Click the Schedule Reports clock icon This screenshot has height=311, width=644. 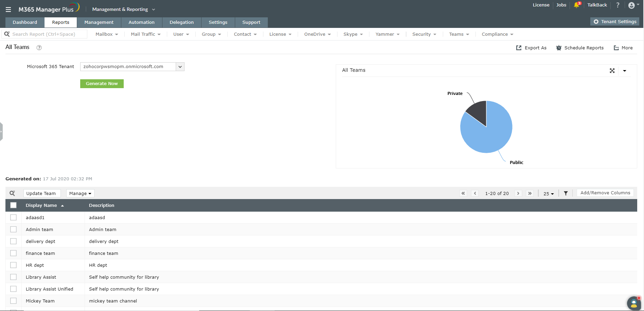[x=559, y=48]
